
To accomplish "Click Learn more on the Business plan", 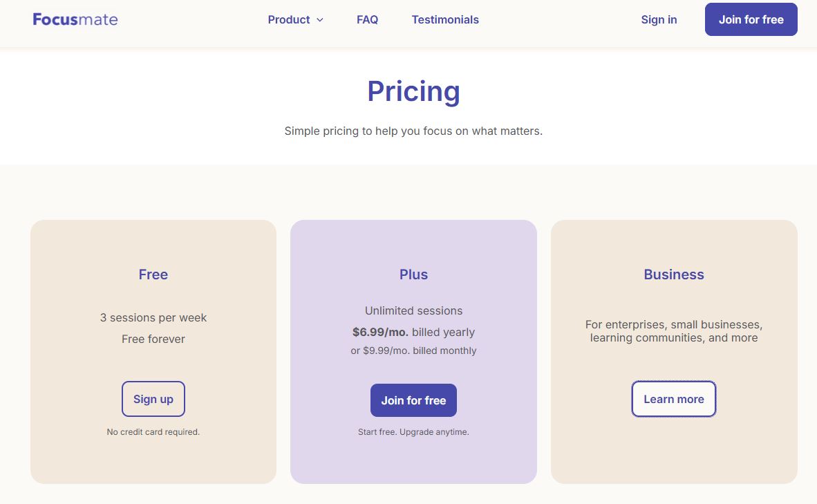I will click(x=673, y=399).
